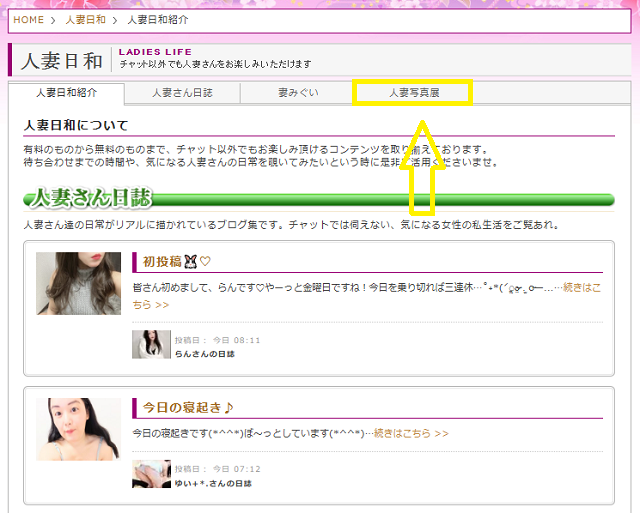Select 人妻日和紹介 at the breadcrumb end
This screenshot has height=513, width=640.
pos(157,20)
